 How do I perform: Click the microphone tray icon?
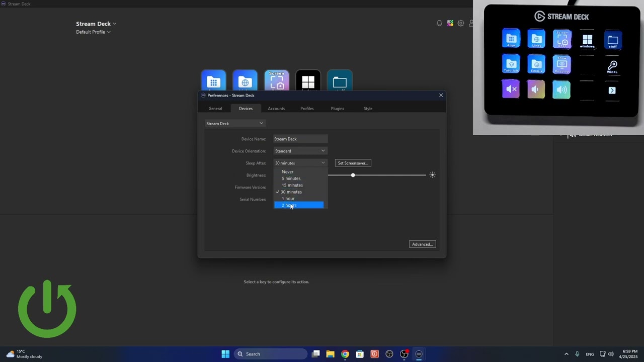(x=577, y=354)
